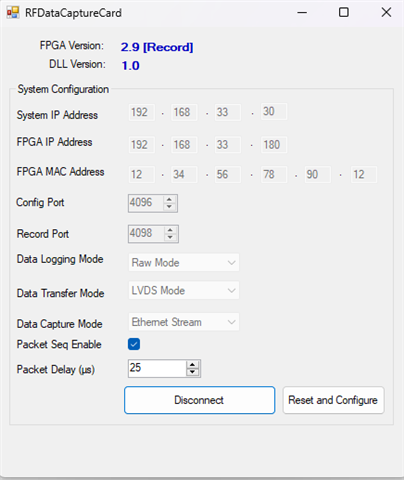404x480 pixels.
Task: Click FPGA IP Address first octet 192
Action: pyautogui.click(x=142, y=145)
